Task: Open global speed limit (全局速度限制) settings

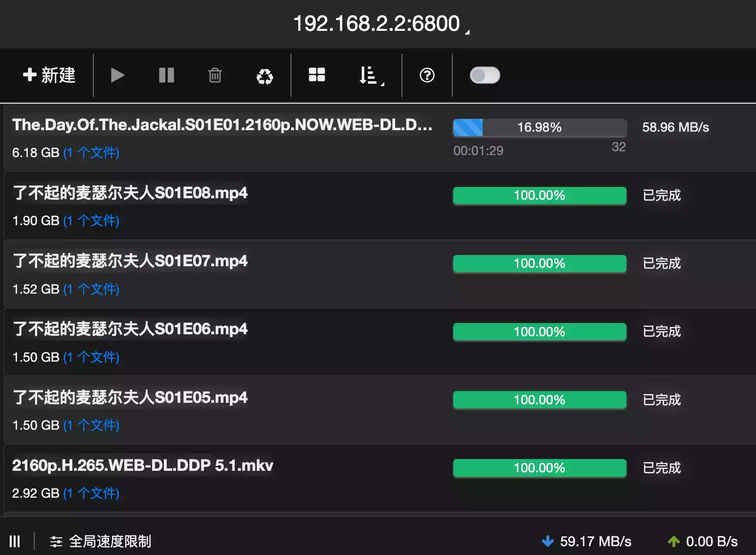Action: click(x=101, y=541)
